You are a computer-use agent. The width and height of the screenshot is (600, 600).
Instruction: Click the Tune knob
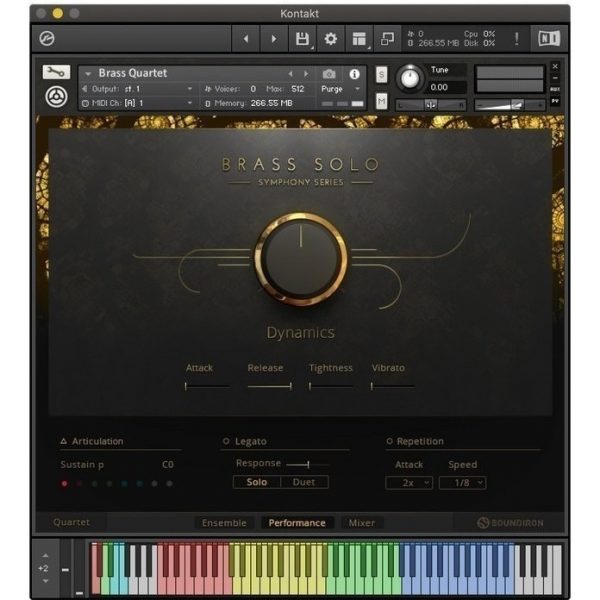[x=409, y=78]
